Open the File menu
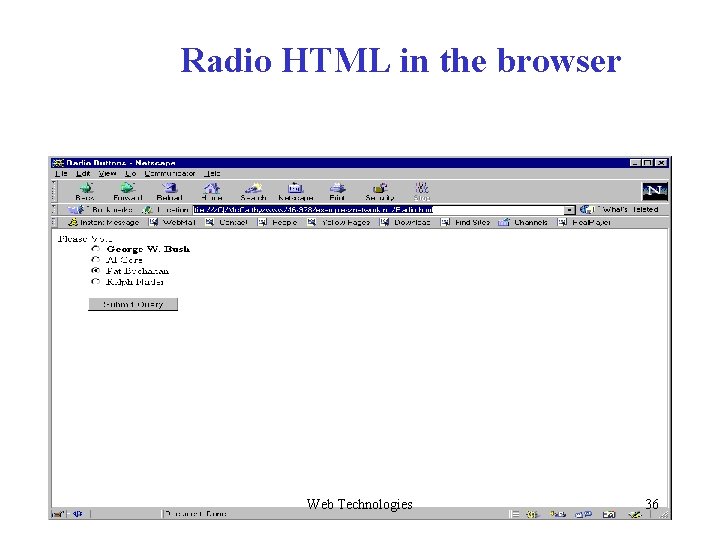The image size is (720, 540). [61, 174]
